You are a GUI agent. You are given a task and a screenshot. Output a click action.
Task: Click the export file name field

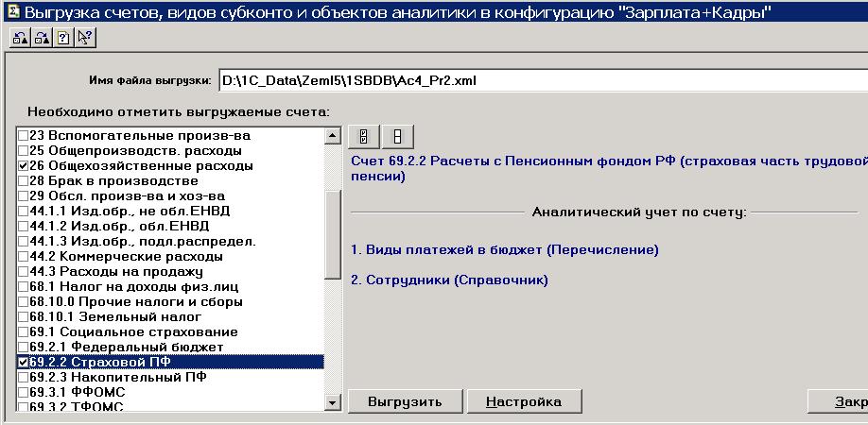pyautogui.click(x=539, y=79)
